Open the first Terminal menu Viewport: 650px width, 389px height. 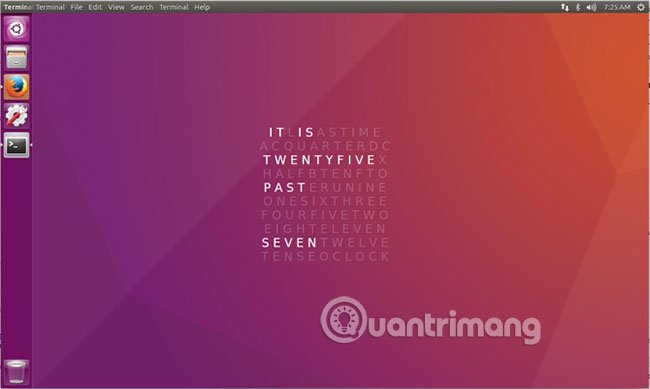[x=50, y=7]
